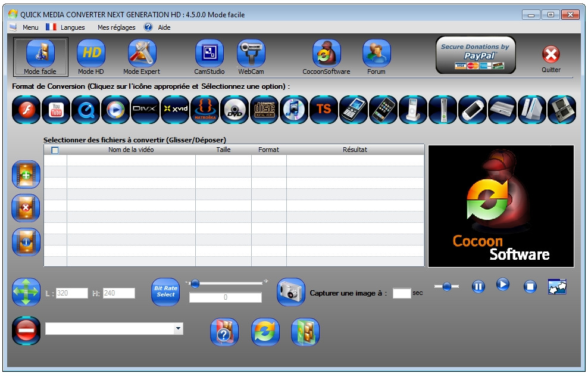
Task: Open the Bit Rate Select panel
Action: click(x=165, y=291)
